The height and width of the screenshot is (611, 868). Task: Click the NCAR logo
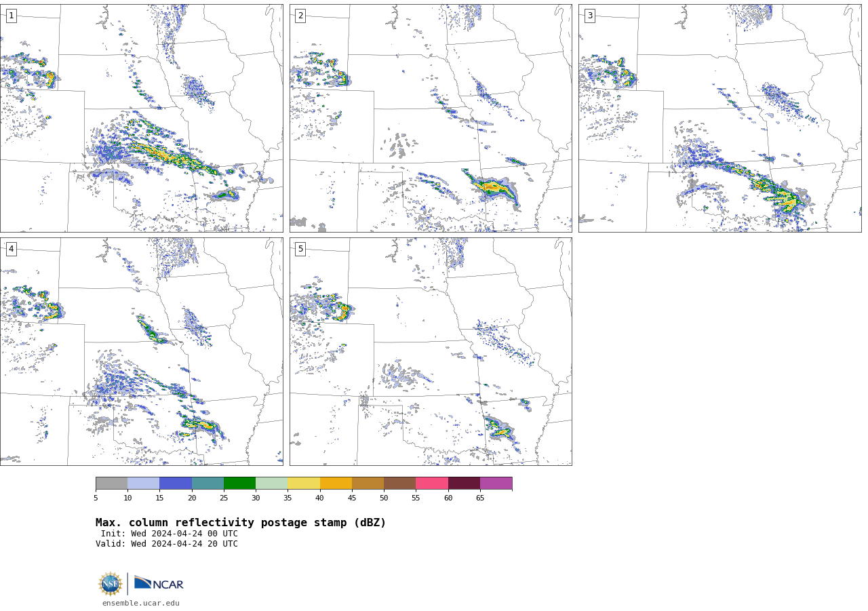[x=159, y=583]
